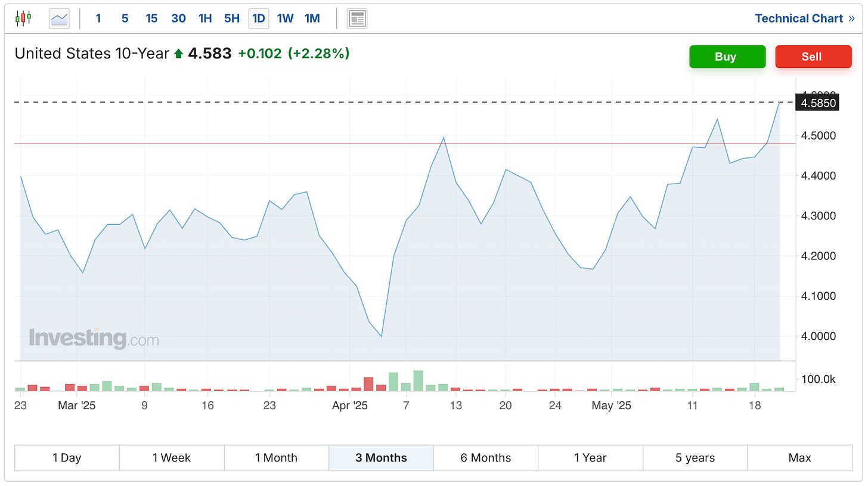Switch range to 5 years
868x486 pixels.
(x=695, y=458)
